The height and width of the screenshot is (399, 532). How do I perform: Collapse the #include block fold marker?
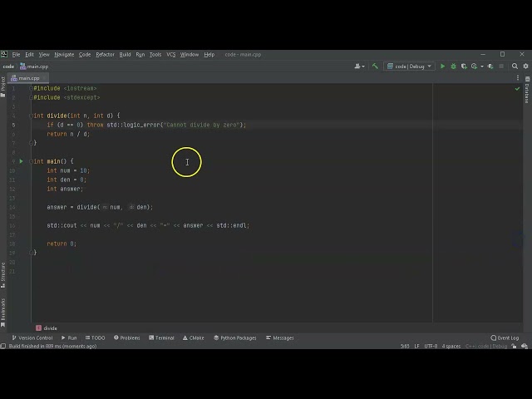pyautogui.click(x=31, y=88)
